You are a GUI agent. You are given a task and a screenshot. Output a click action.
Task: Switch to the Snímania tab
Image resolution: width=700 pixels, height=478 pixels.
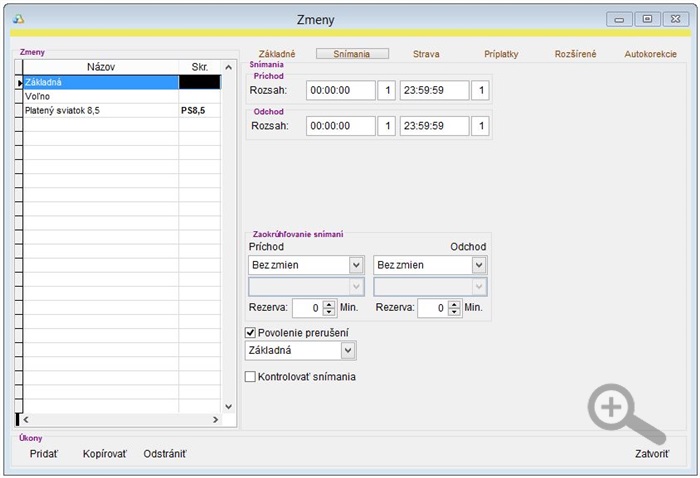(x=352, y=54)
